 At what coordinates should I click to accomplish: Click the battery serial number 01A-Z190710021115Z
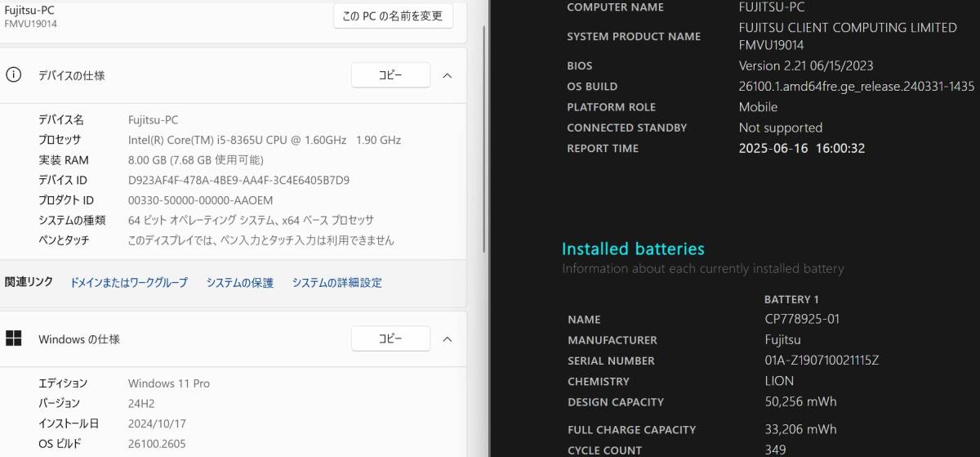[816, 361]
